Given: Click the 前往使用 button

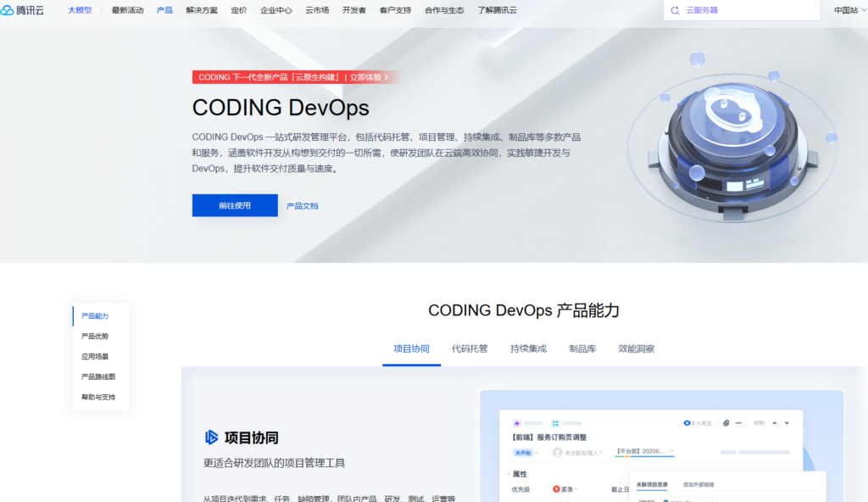Looking at the screenshot, I should tap(235, 205).
